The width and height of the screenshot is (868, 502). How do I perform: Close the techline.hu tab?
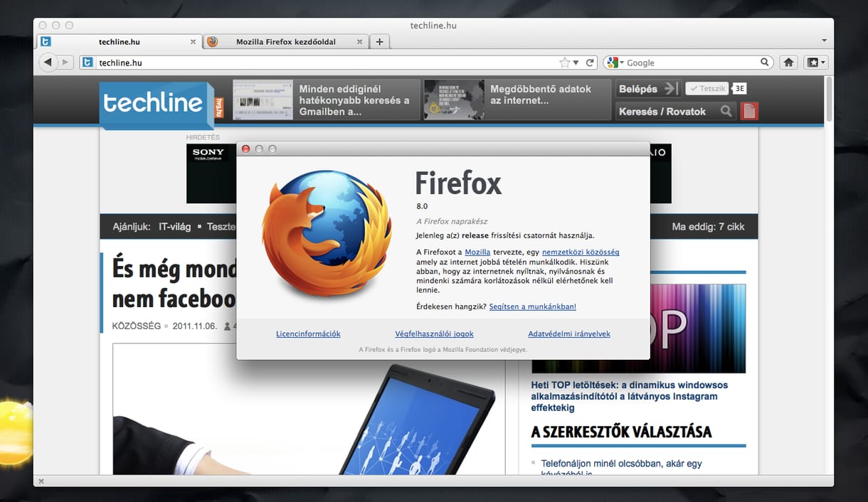pos(193,42)
